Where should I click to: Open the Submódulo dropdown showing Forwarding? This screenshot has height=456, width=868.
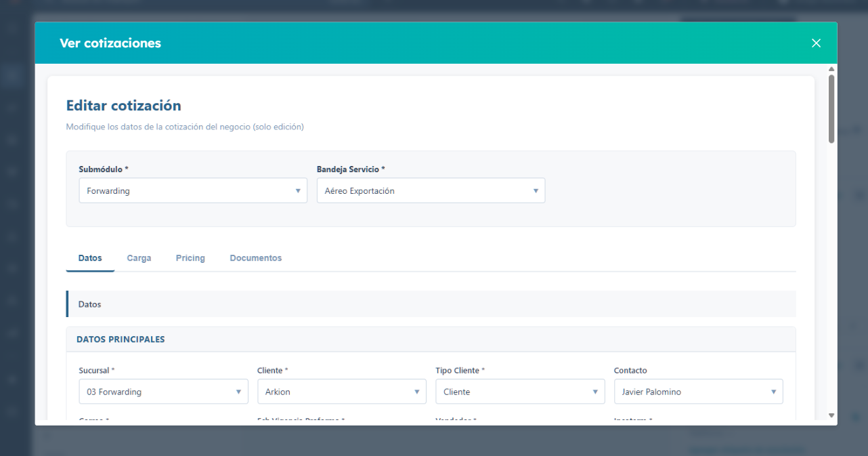point(193,190)
